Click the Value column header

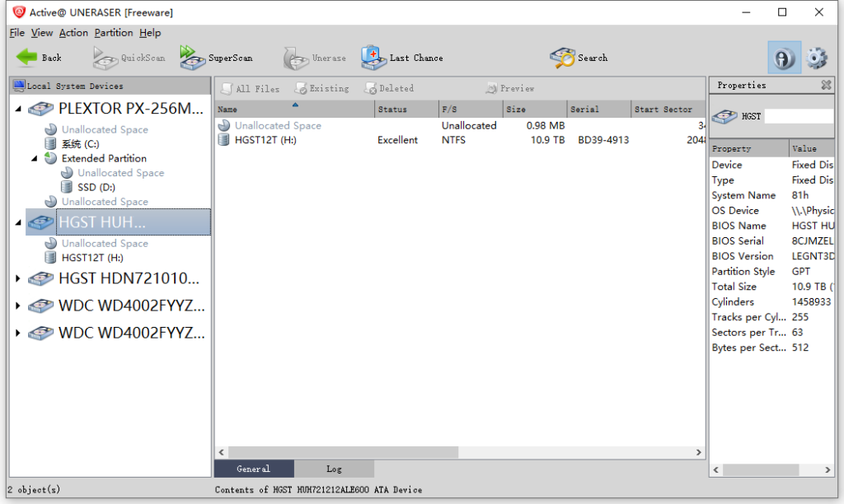[x=812, y=148]
